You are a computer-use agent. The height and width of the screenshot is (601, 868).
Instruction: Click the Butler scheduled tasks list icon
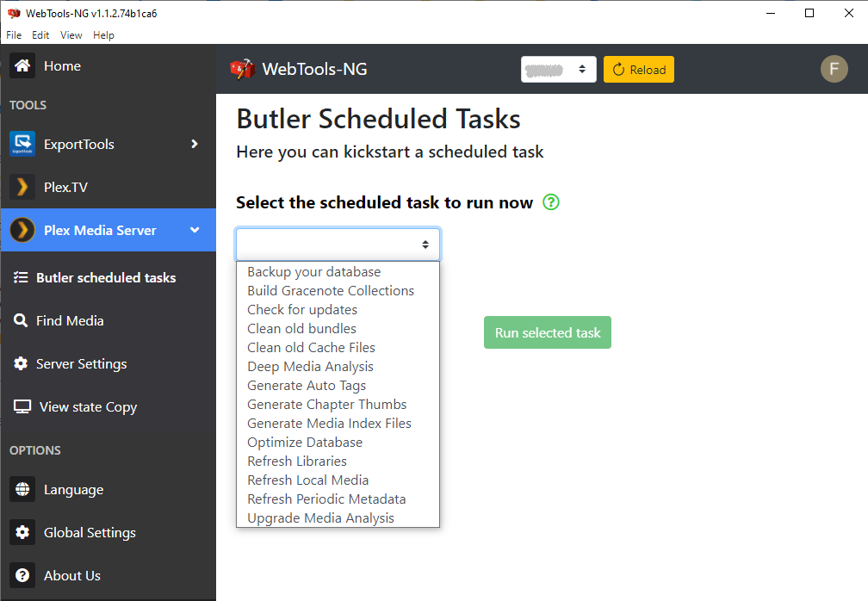21,277
